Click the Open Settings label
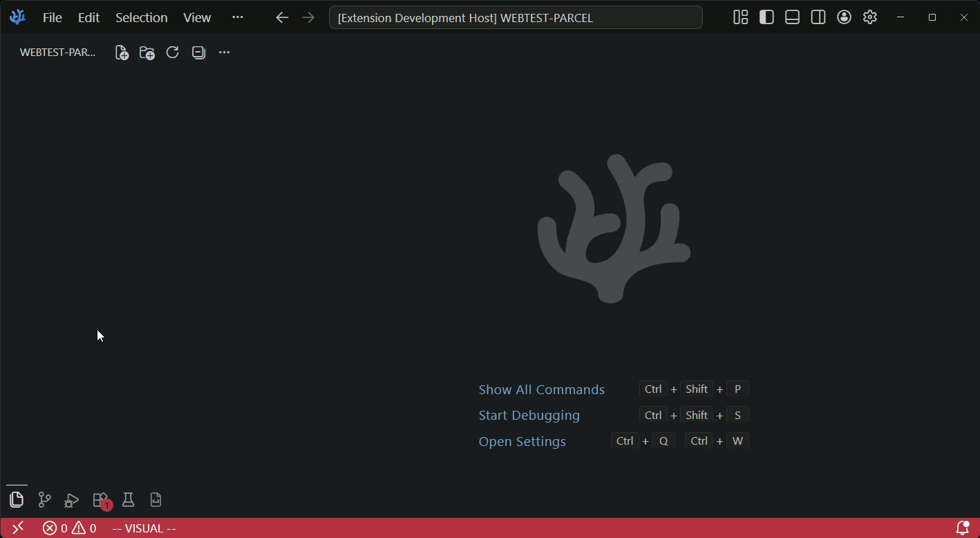 522,441
